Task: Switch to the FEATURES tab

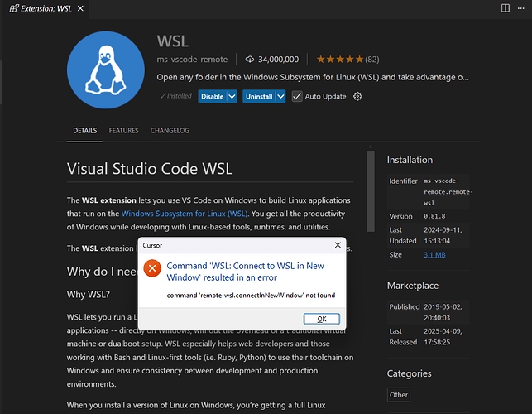Action: [123, 131]
